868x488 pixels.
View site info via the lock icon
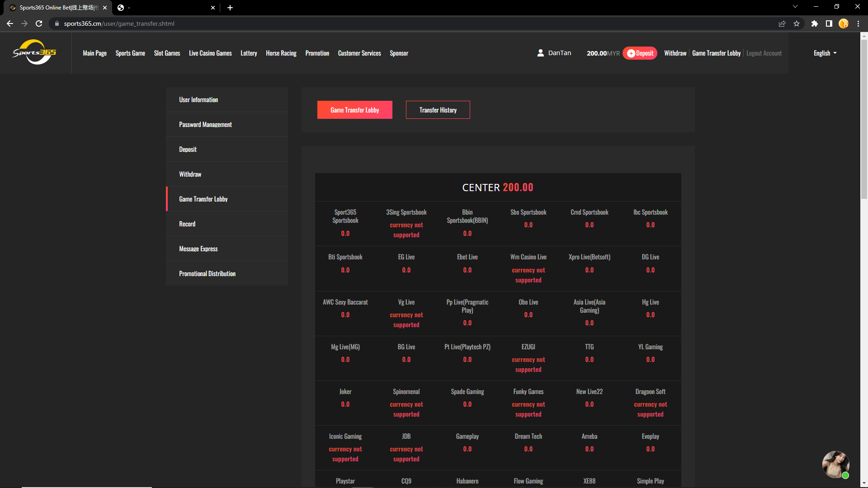tap(57, 23)
